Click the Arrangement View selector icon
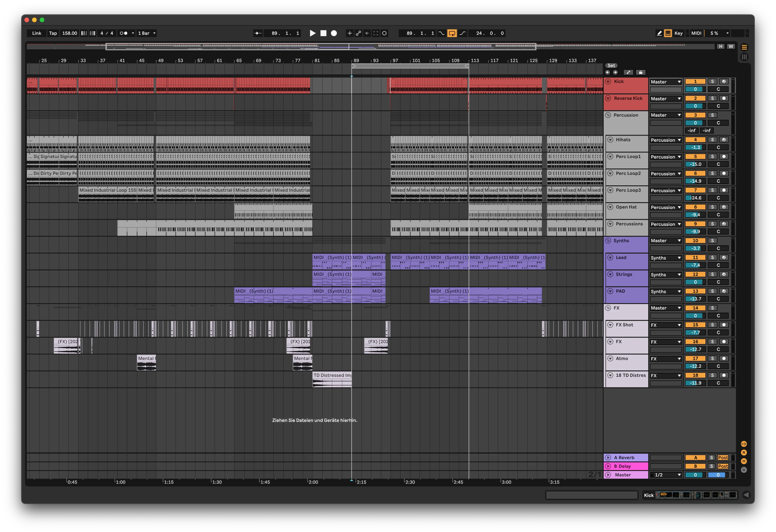Image resolution: width=776 pixels, height=532 pixels. (x=744, y=47)
